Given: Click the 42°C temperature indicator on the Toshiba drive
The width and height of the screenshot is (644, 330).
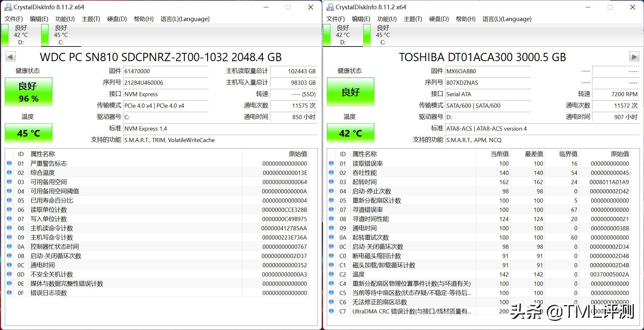Looking at the screenshot, I should click(350, 133).
